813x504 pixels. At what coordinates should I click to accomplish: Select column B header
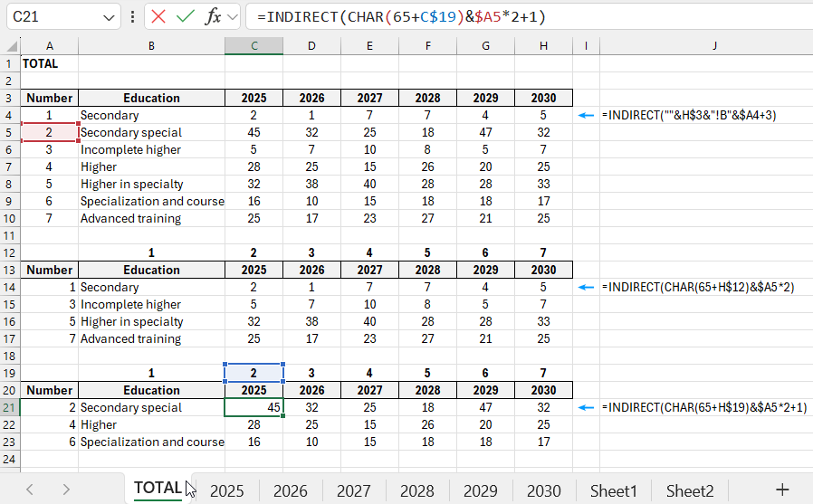click(x=151, y=46)
